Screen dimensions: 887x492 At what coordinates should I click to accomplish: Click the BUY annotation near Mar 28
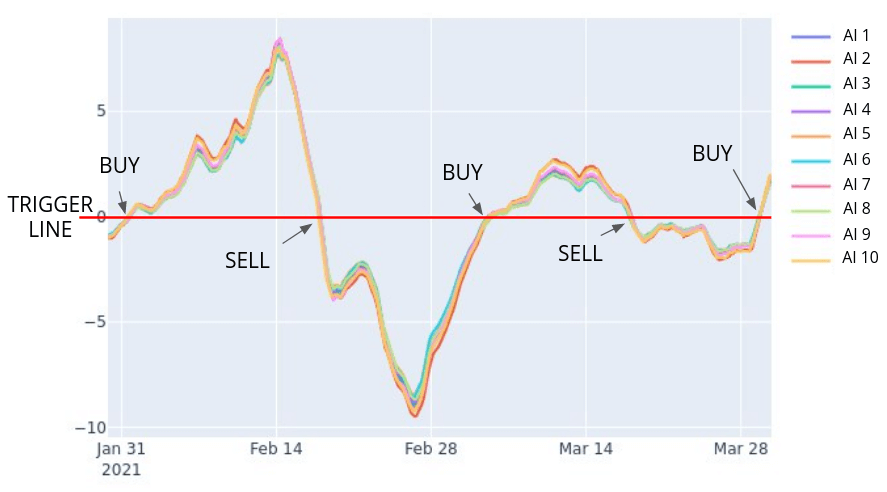712,154
